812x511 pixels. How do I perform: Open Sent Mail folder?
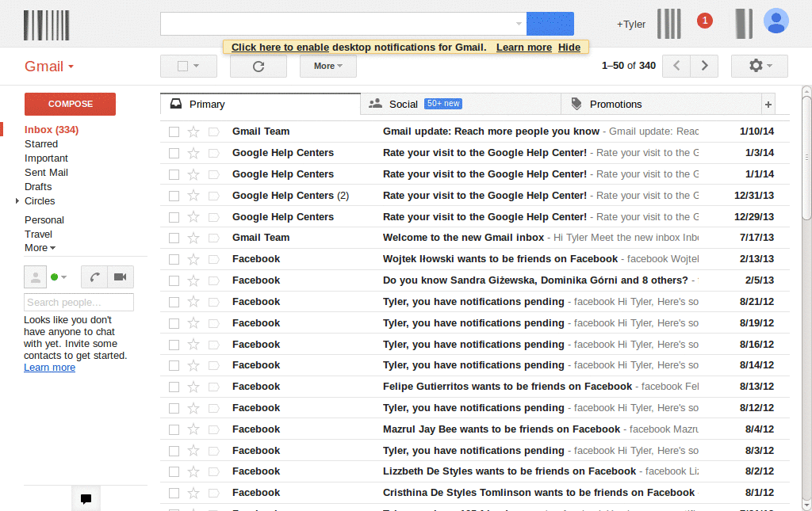point(46,173)
